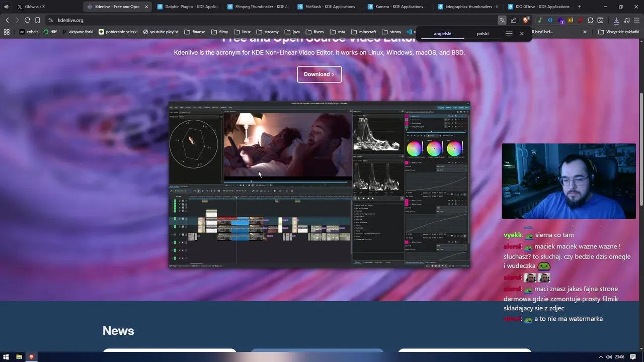Open the filmy bookmarks folder
Screen dimensions: 644x362
pos(220,32)
